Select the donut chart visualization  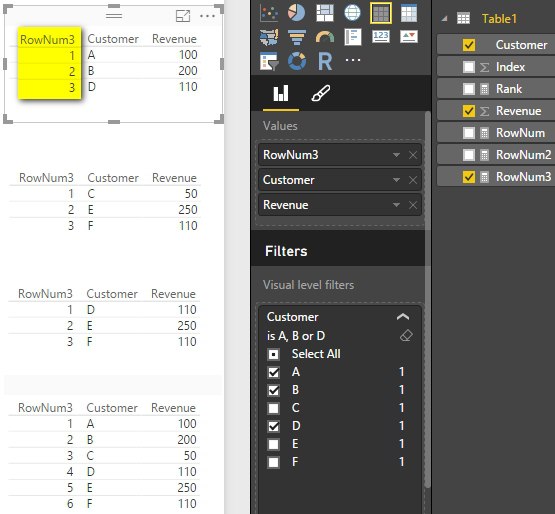[297, 61]
